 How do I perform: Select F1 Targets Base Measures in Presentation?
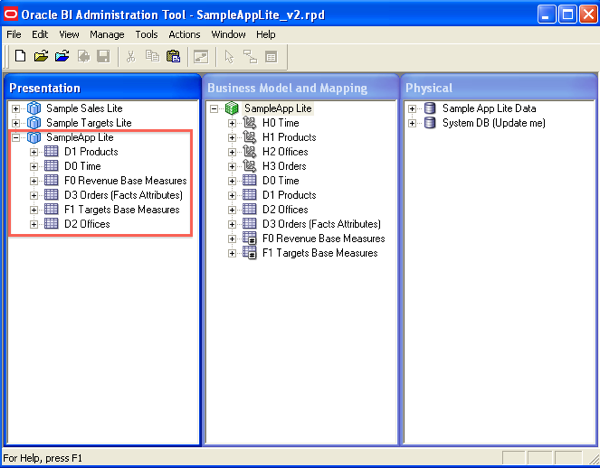point(122,210)
